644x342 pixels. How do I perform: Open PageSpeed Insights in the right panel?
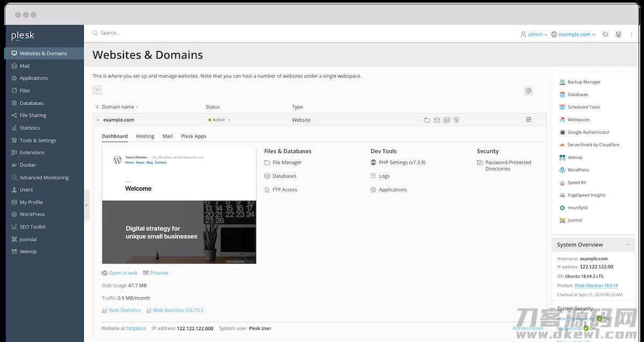pos(582,195)
